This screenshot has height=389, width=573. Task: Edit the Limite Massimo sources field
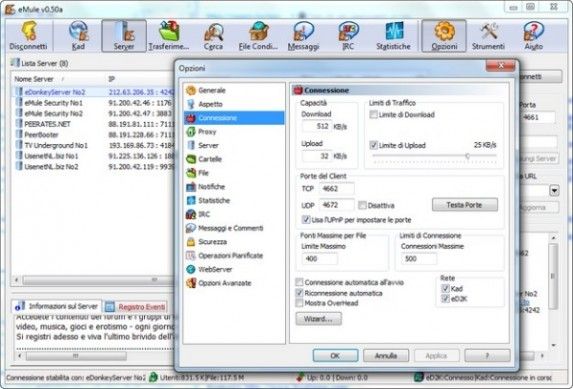pyautogui.click(x=319, y=259)
